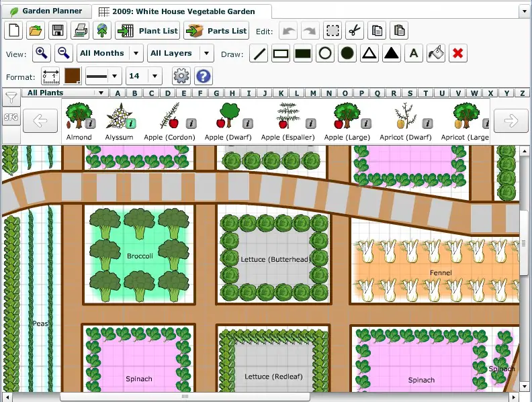This screenshot has height=402, width=532.
Task: Cut selection with scissors icon
Action: 355,31
